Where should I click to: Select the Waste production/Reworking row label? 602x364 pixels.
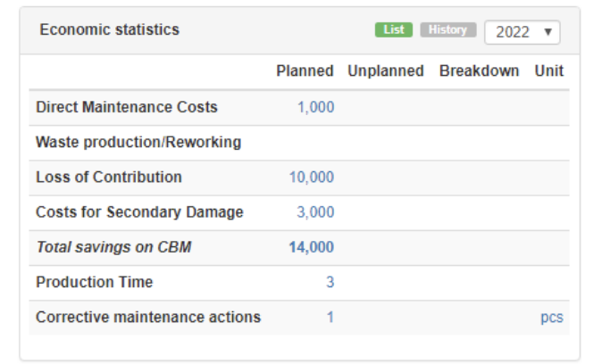coord(138,143)
